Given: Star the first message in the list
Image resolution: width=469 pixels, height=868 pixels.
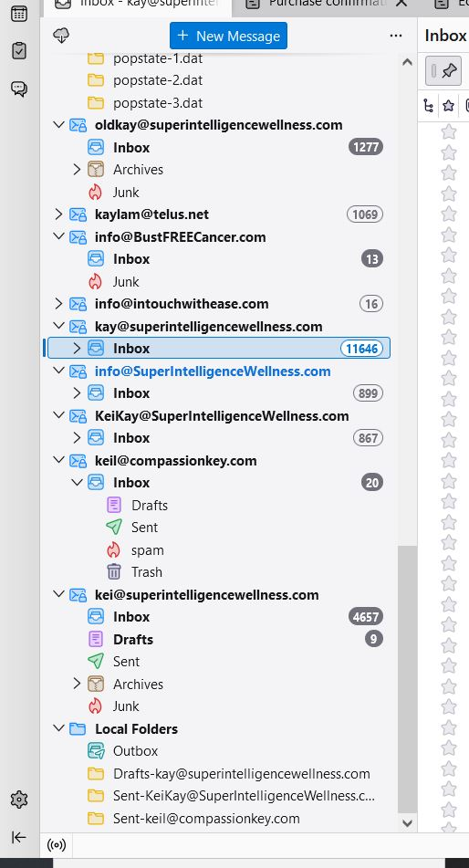Looking at the screenshot, I should pyautogui.click(x=449, y=131).
